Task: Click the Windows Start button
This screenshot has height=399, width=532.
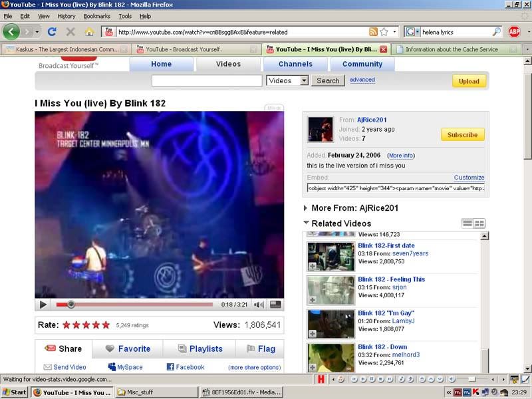Action: click(14, 392)
